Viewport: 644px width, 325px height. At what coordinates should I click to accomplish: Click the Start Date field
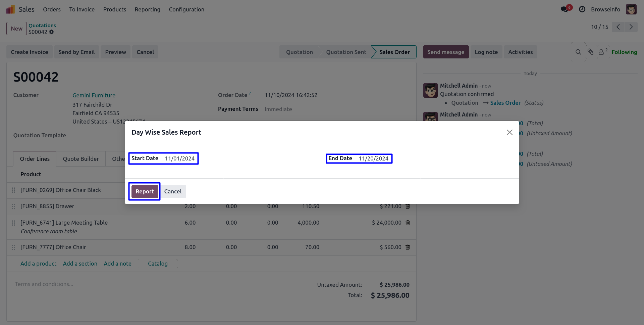[x=179, y=158]
